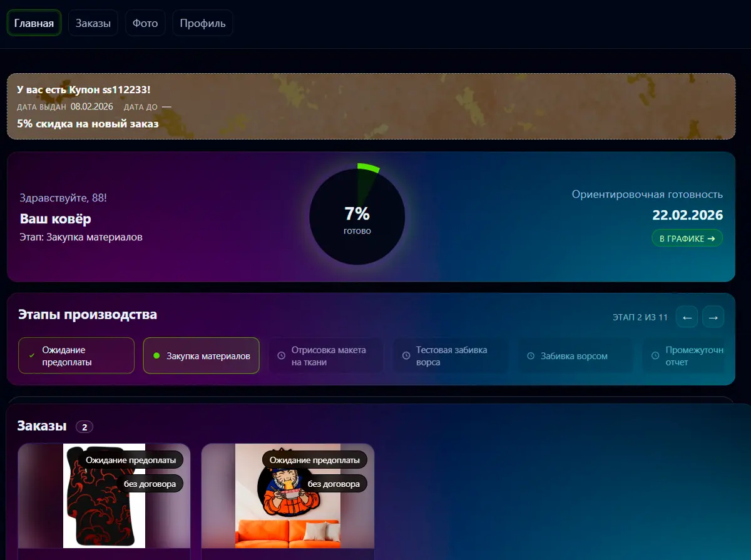
Task: Click clock icon beside Отрисовка макета на ткани
Action: pos(282,356)
